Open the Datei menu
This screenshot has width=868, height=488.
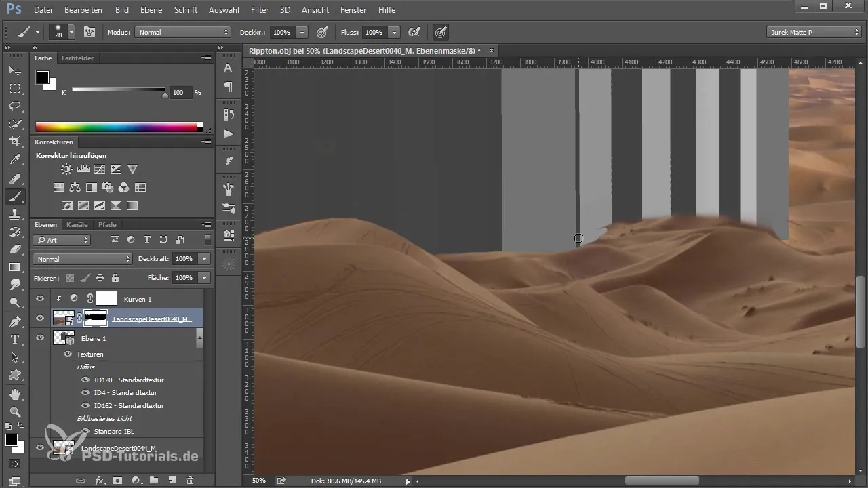tap(43, 10)
